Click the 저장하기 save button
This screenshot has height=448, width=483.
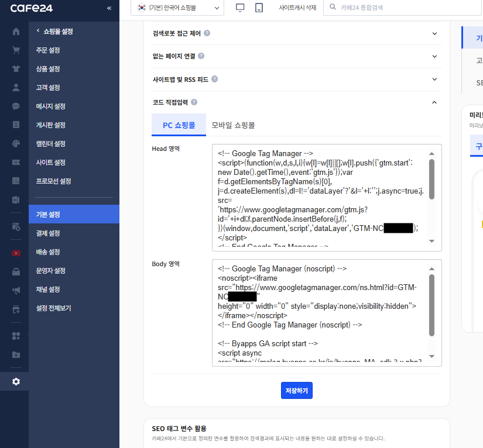pos(296,391)
